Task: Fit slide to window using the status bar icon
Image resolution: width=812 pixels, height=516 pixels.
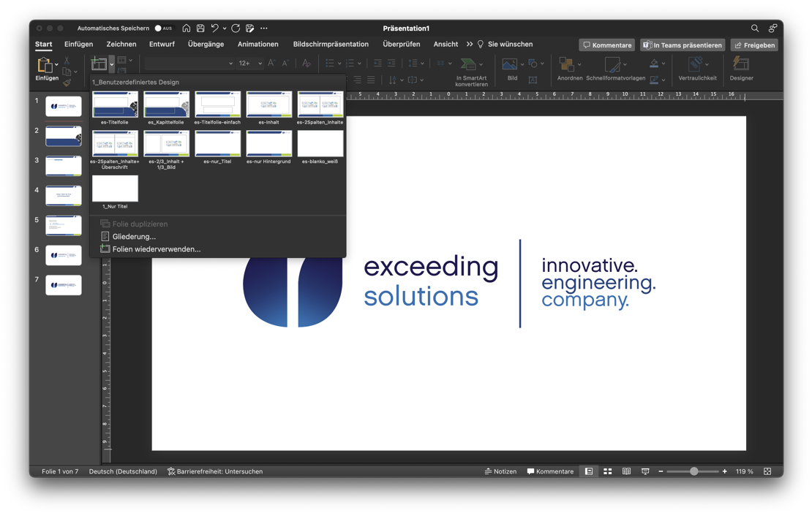Action: click(x=767, y=471)
